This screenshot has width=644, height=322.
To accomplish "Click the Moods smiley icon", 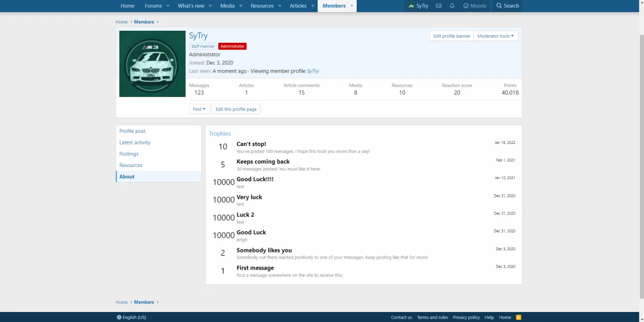I will coord(466,6).
